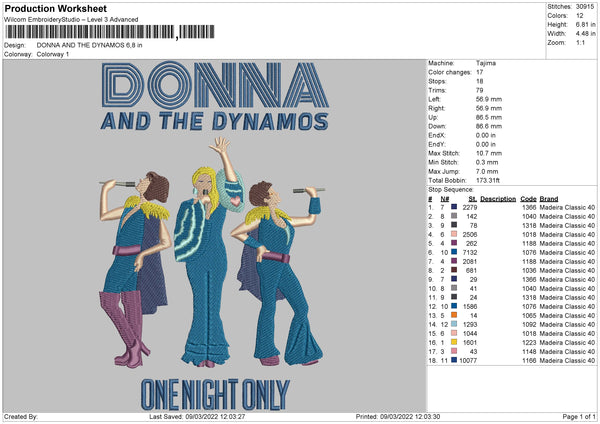Click the 'Page 1 of 1' footer text
600x424 pixels.
click(x=579, y=416)
